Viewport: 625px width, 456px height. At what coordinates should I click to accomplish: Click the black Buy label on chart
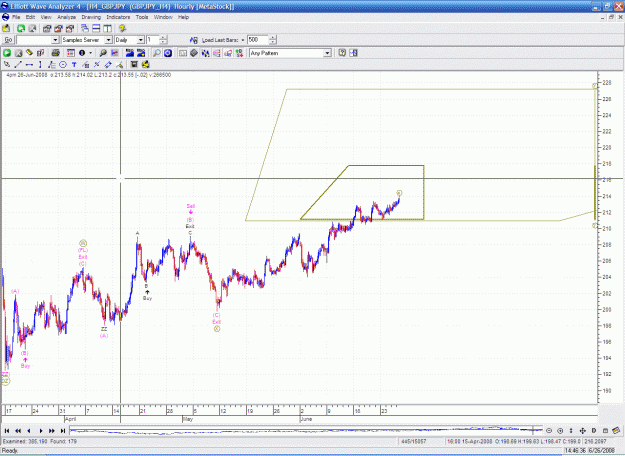147,298
